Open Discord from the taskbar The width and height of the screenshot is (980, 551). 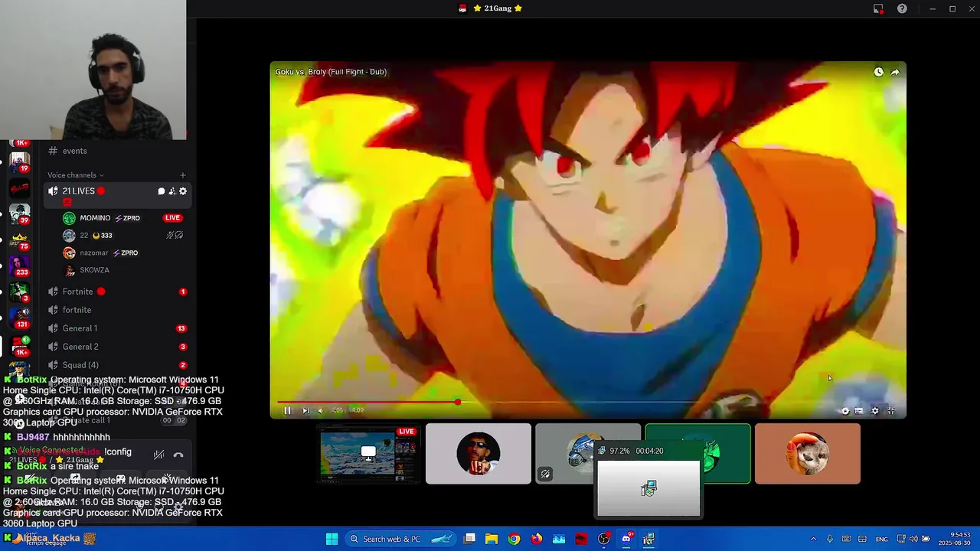pos(626,539)
